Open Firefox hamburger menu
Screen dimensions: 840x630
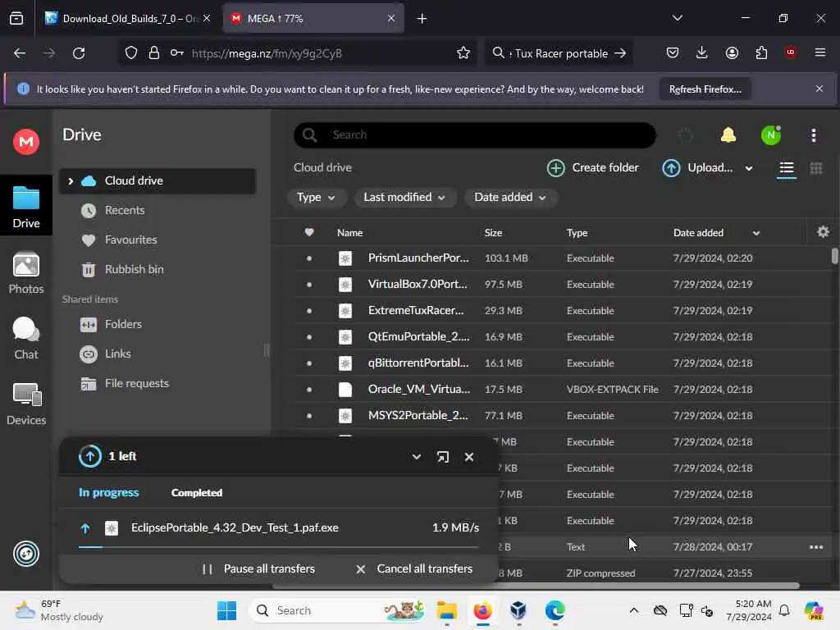(819, 52)
